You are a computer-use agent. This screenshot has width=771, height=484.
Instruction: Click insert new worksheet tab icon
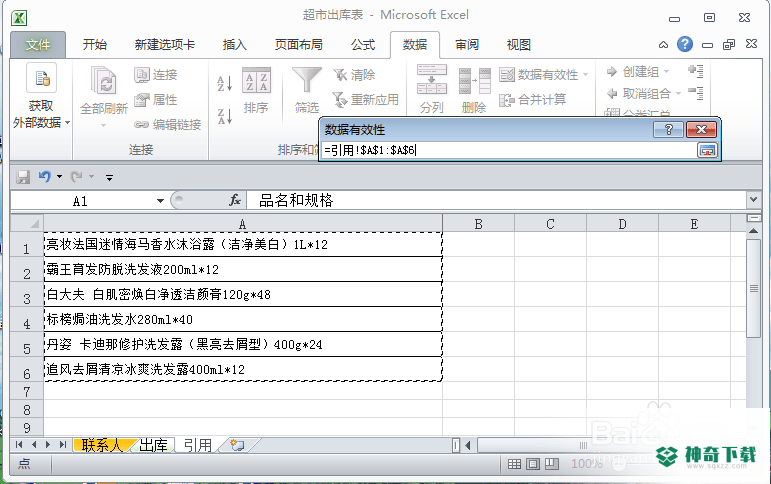pyautogui.click(x=237, y=445)
